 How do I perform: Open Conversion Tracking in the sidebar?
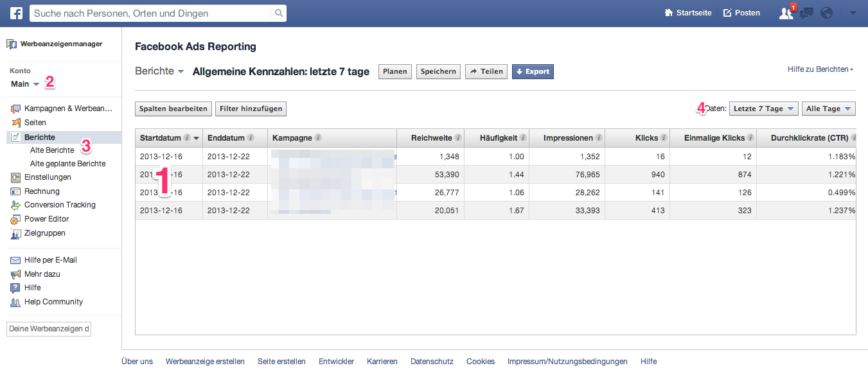pyautogui.click(x=60, y=205)
